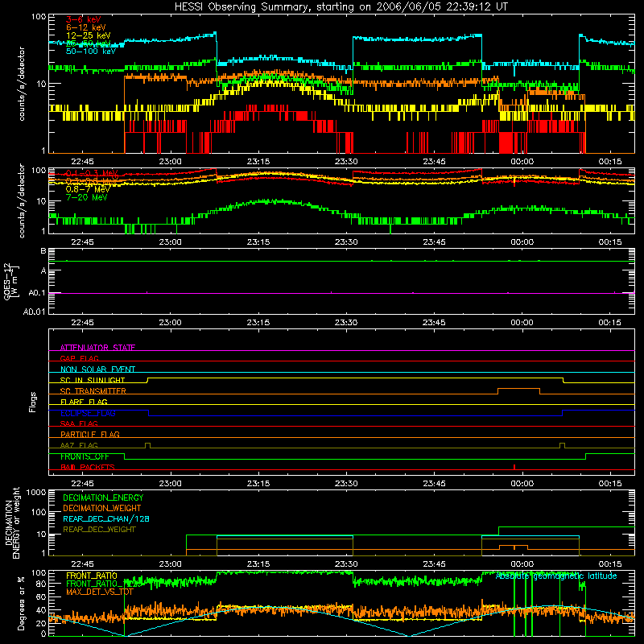Image resolution: width=644 pixels, height=644 pixels.
Task: Select the green FRONTS_OFF label
Action: pyautogui.click(x=85, y=456)
